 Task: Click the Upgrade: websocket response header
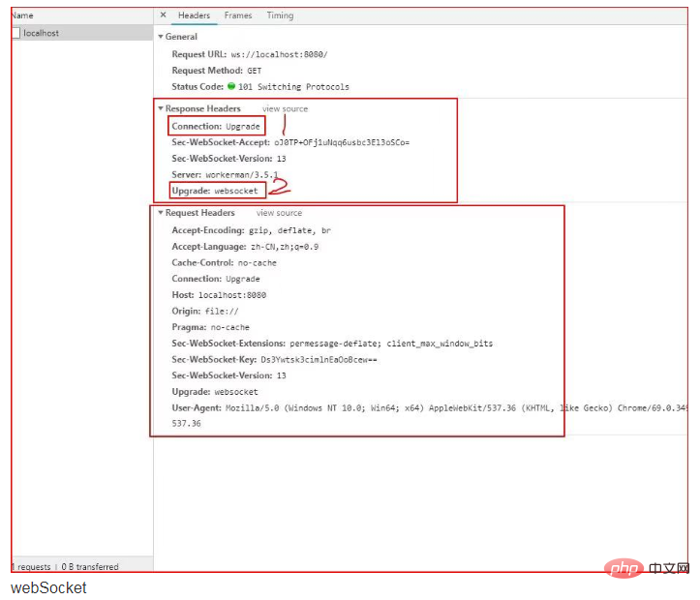coord(215,191)
